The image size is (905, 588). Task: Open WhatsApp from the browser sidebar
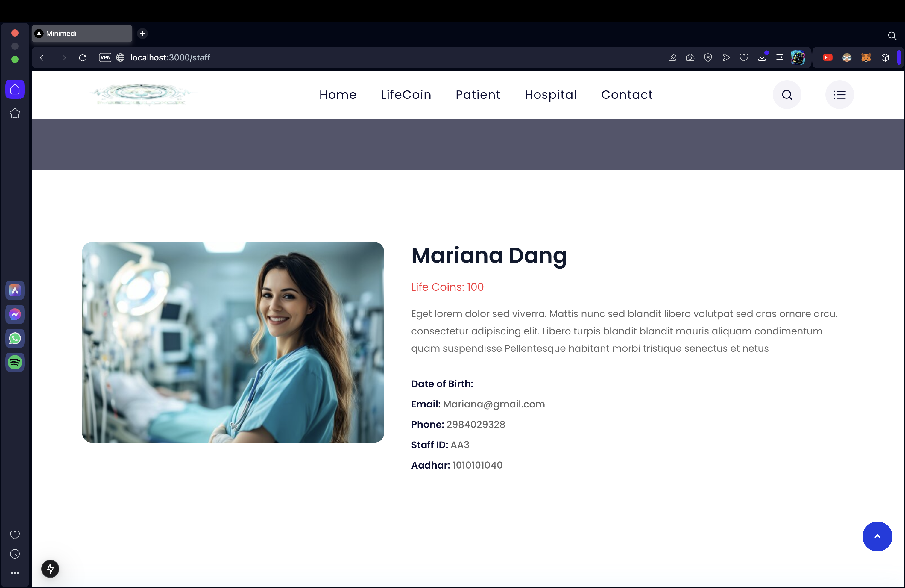click(x=15, y=338)
